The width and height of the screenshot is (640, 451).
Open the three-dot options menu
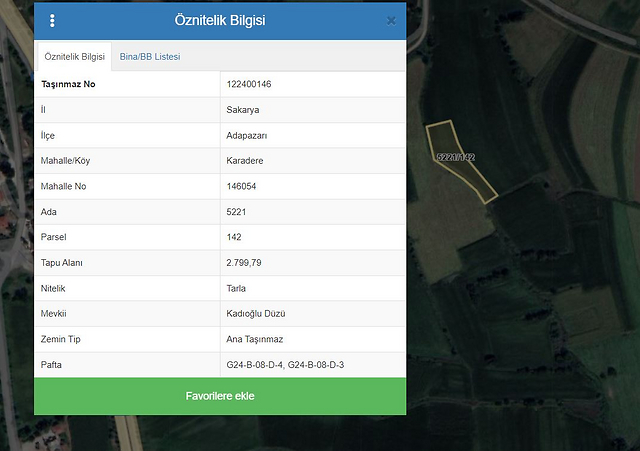(52, 21)
